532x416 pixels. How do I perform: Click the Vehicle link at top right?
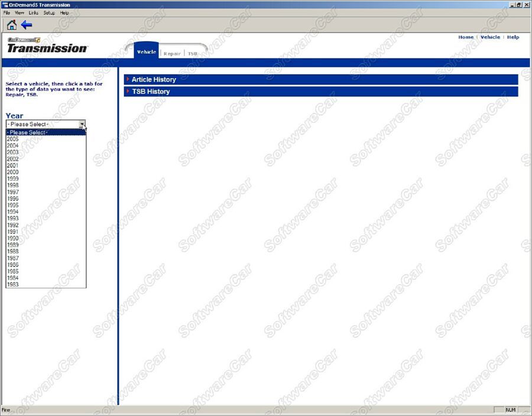(490, 37)
